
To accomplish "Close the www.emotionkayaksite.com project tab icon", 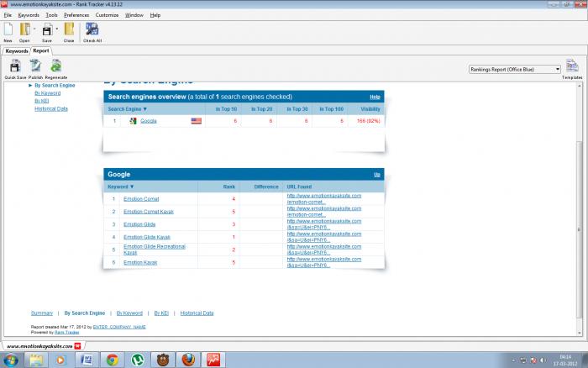I will (x=77, y=346).
